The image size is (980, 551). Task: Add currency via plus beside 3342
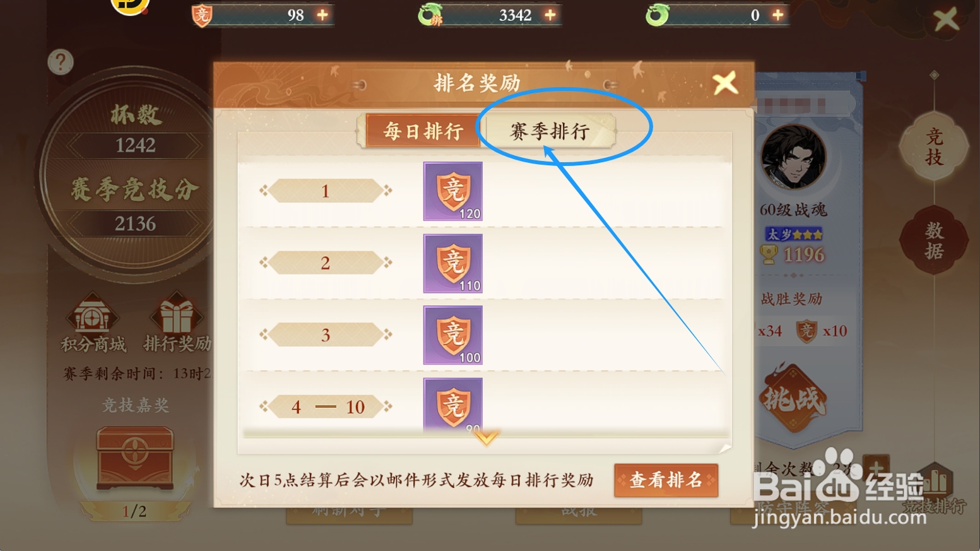pos(550,15)
